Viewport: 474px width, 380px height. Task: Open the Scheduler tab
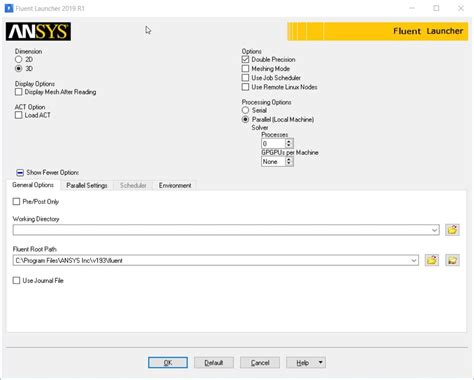point(133,185)
